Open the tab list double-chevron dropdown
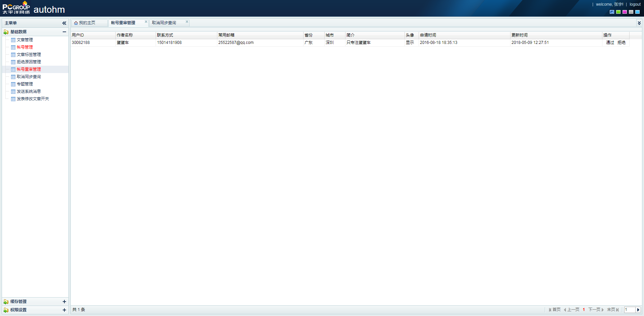Viewport: 644px width, 316px height. point(639,23)
